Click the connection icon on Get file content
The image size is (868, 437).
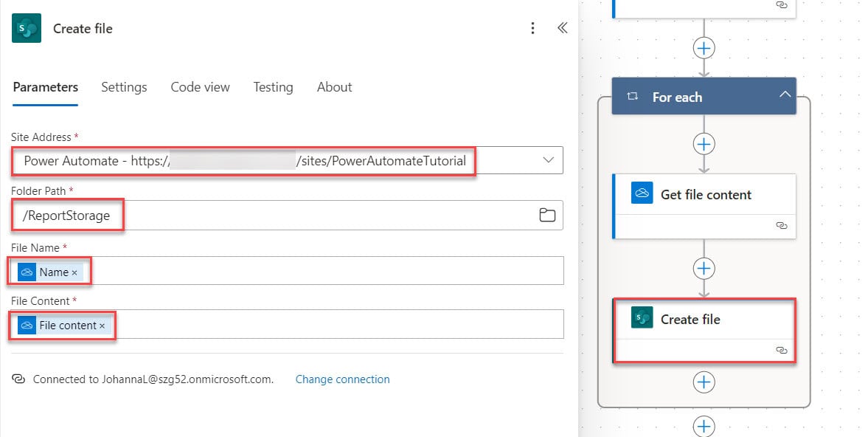coord(781,227)
